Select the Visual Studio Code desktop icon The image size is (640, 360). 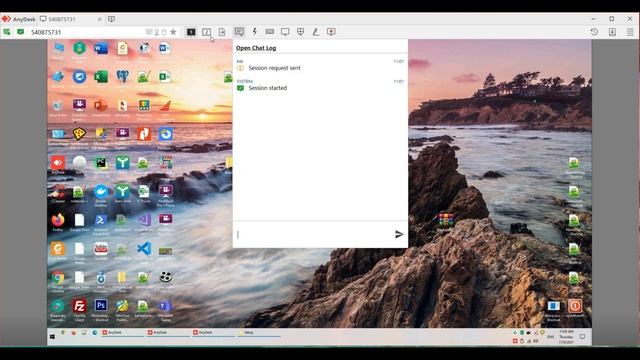(x=144, y=251)
